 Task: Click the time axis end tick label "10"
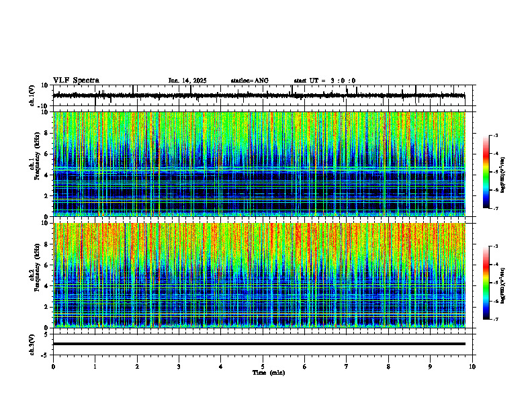pyautogui.click(x=472, y=367)
